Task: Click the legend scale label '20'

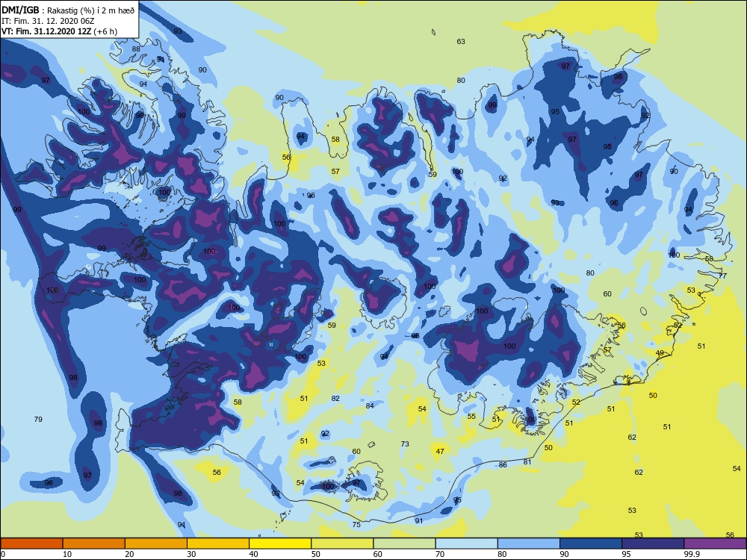Action: pos(129,554)
